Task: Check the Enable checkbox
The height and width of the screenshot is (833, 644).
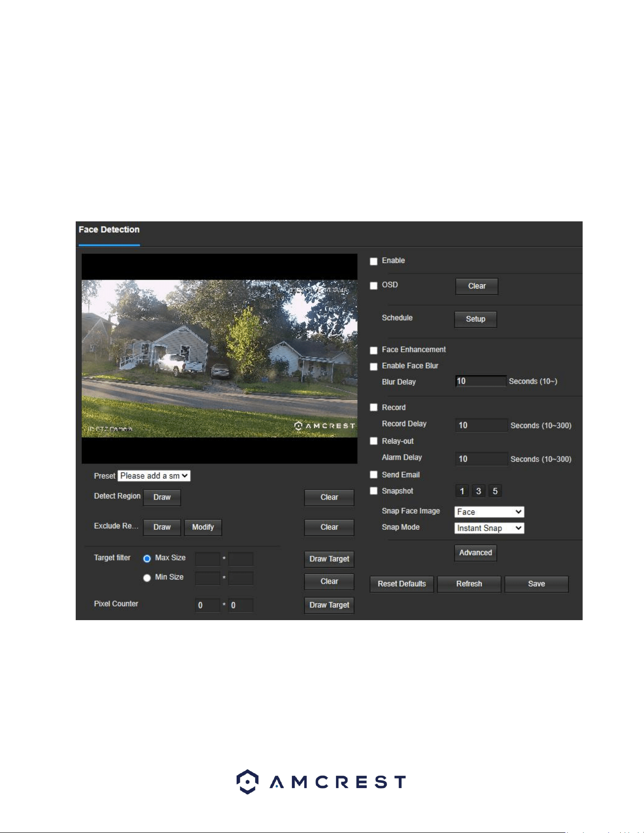Action: (x=374, y=261)
